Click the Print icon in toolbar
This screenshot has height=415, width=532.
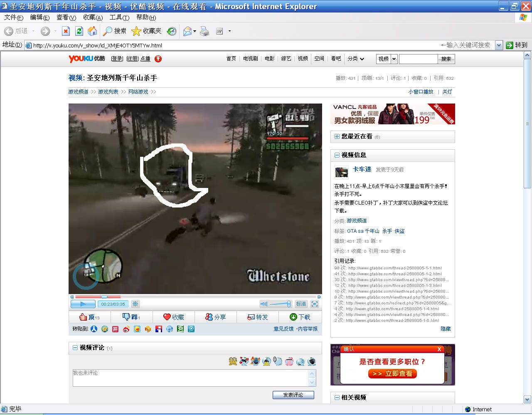(x=204, y=31)
